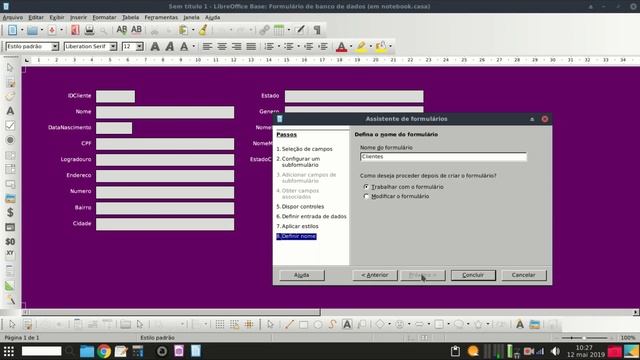Open Chrome from the taskbar

pos(104,351)
